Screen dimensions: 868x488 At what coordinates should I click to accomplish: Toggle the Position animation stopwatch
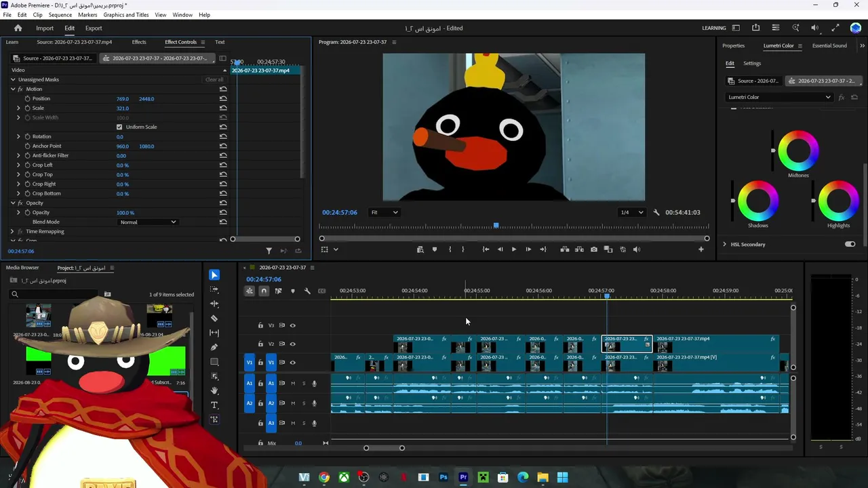click(28, 99)
